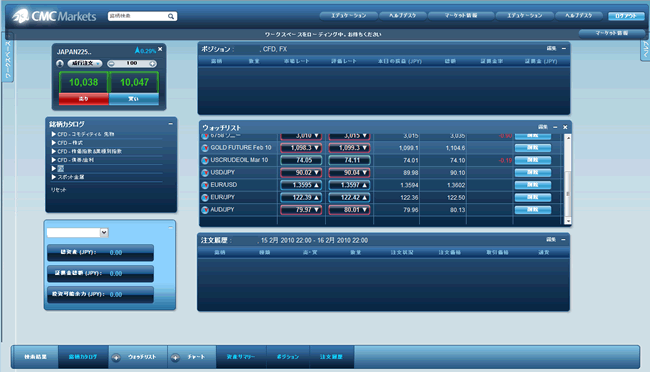Image resolution: width=650 pixels, height=372 pixels.
Task: Click EUR/USD sell quote 1.3595
Action: [301, 185]
